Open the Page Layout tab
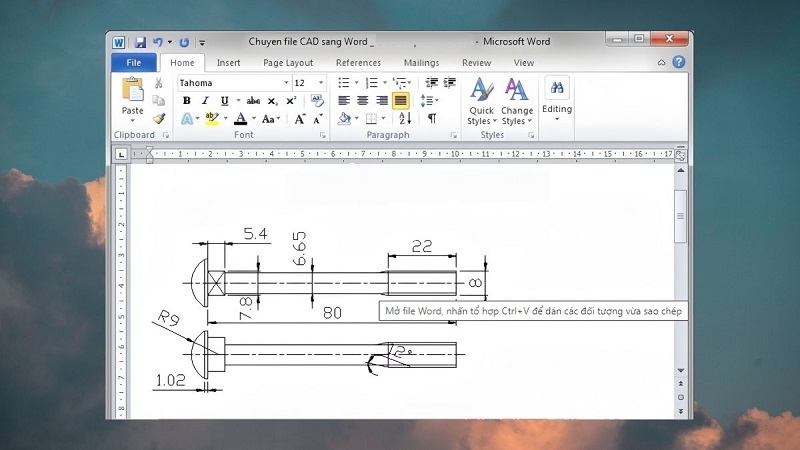This screenshot has width=800, height=450. tap(288, 62)
